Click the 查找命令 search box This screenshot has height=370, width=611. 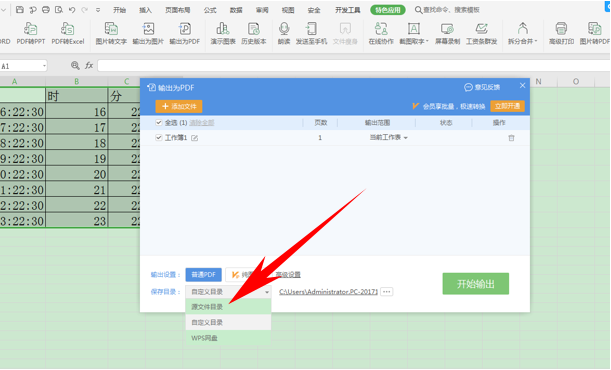click(x=447, y=10)
